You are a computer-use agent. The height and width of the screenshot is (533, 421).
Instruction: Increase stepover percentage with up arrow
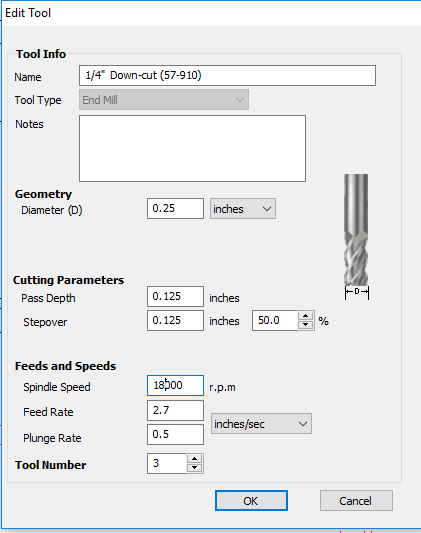click(x=305, y=316)
